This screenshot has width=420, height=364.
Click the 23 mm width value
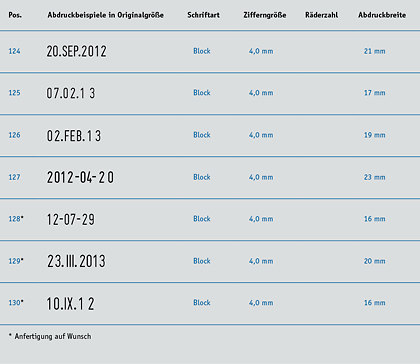click(375, 177)
